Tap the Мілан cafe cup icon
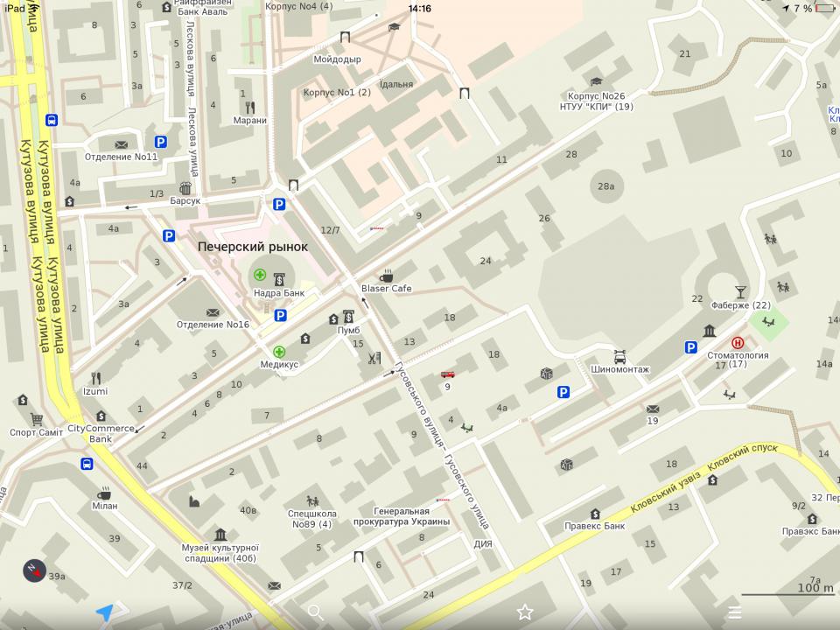 pos(104,493)
